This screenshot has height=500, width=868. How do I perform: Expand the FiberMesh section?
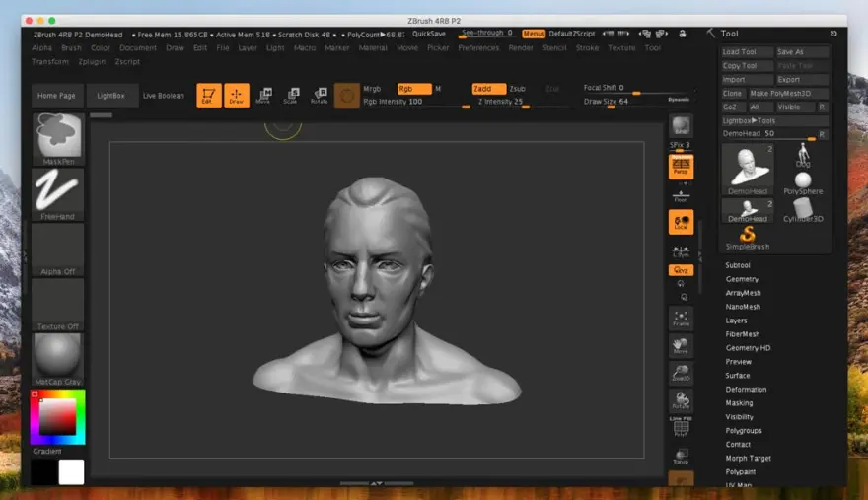click(743, 334)
